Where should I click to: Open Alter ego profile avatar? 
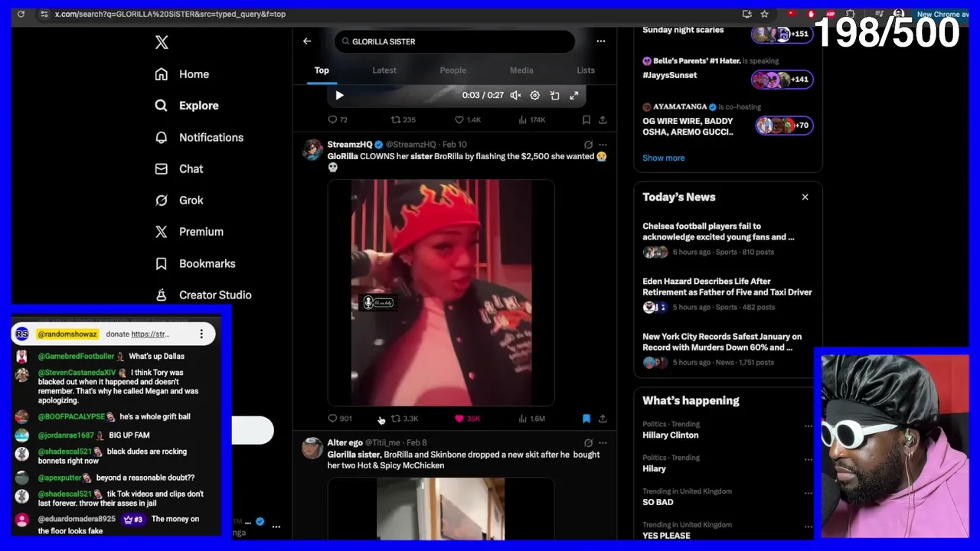(x=312, y=448)
